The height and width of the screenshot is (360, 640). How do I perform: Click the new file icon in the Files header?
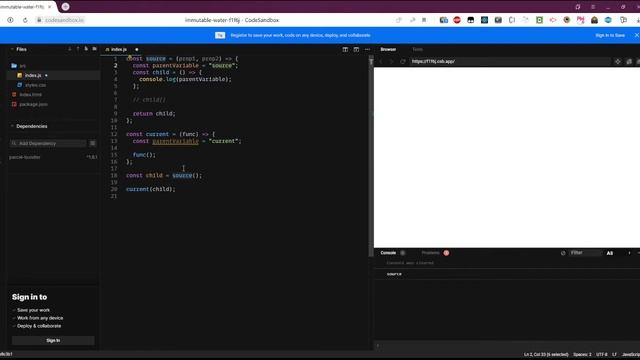click(x=86, y=49)
